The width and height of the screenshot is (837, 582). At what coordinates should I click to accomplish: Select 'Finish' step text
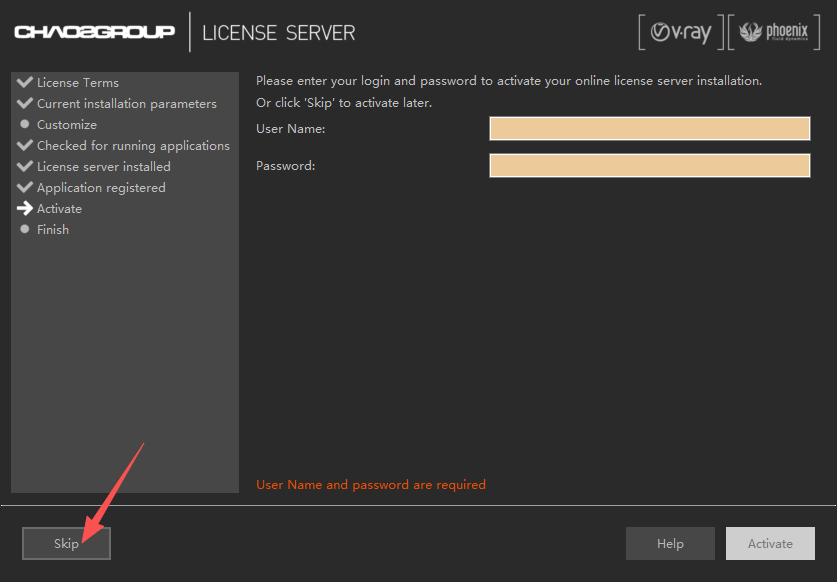point(53,230)
